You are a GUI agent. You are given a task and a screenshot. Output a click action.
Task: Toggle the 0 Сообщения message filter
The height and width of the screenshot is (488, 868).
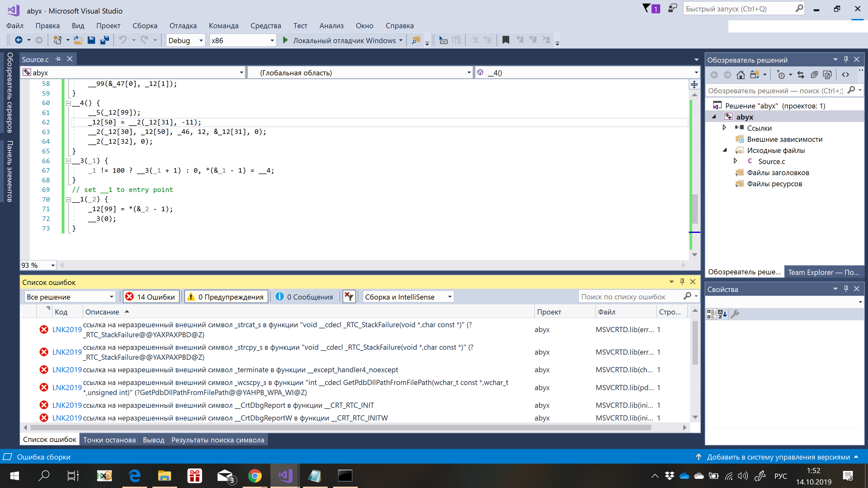click(305, 297)
